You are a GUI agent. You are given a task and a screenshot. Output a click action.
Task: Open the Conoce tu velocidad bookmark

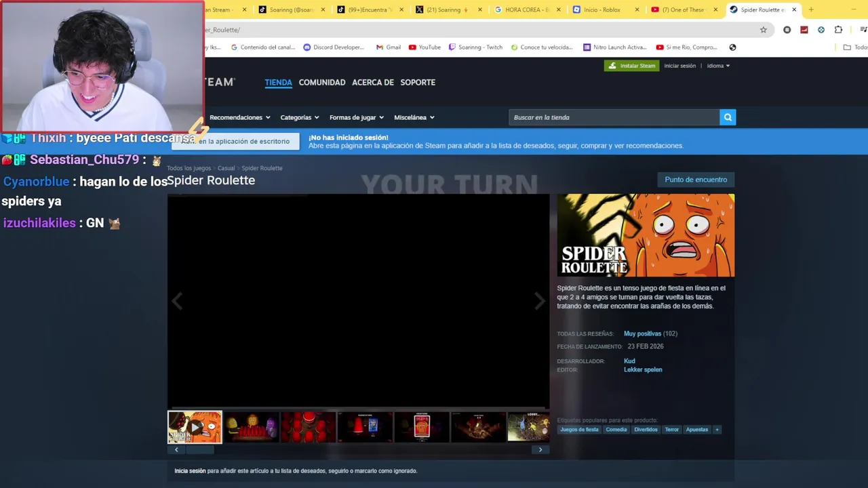(x=542, y=47)
